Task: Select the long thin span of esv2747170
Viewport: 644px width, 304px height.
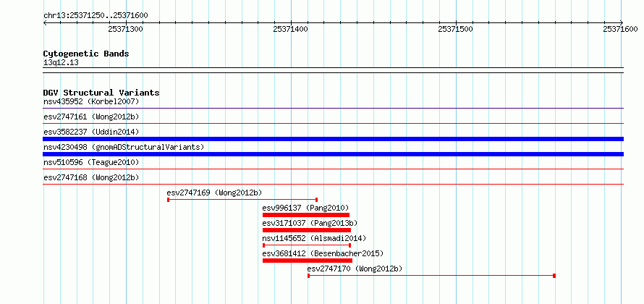Action: coord(432,276)
